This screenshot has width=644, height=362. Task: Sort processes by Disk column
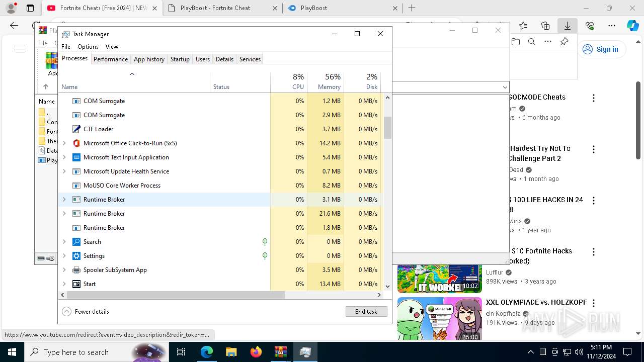point(363,82)
